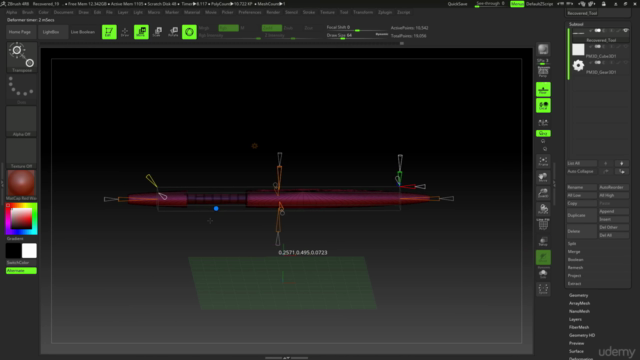
Task: Toggle the Solo mode icon
Action: tap(543, 273)
